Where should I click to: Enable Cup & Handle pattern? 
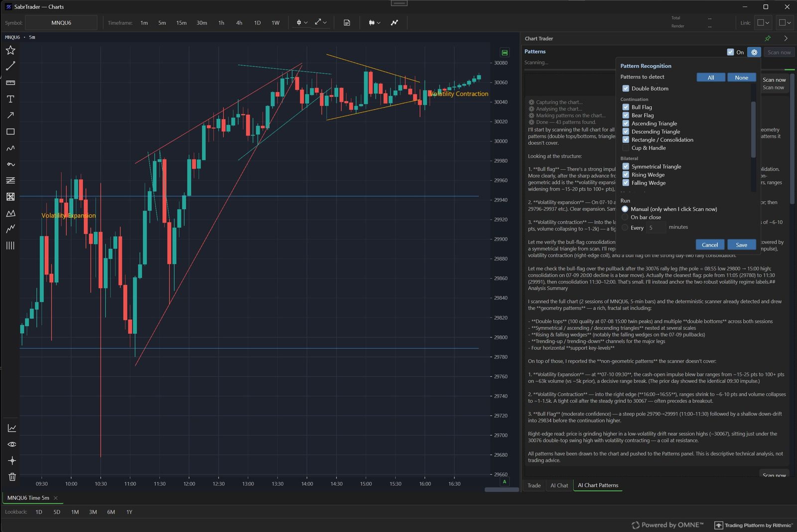pos(626,147)
